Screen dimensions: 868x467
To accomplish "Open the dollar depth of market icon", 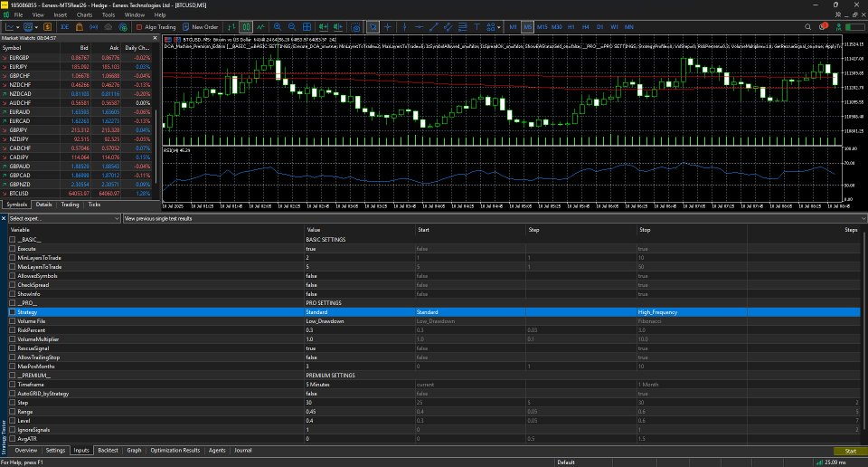I will tap(47, 26).
